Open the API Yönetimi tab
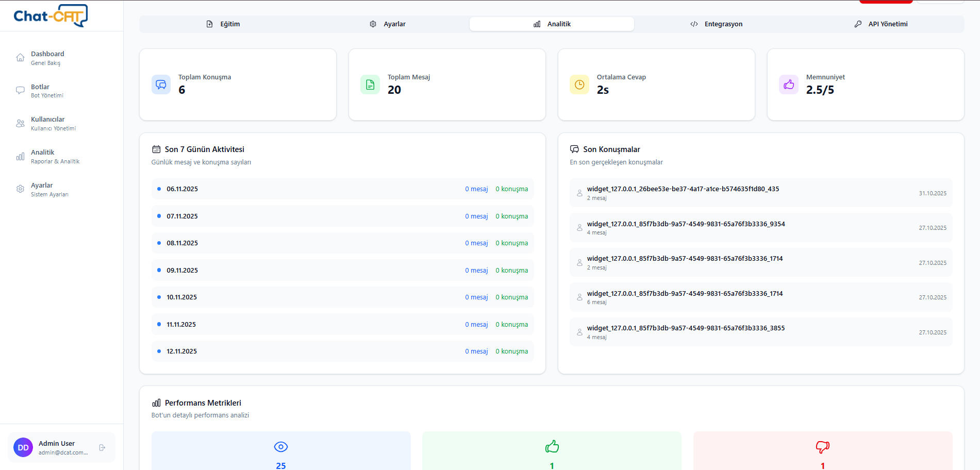 click(881, 24)
